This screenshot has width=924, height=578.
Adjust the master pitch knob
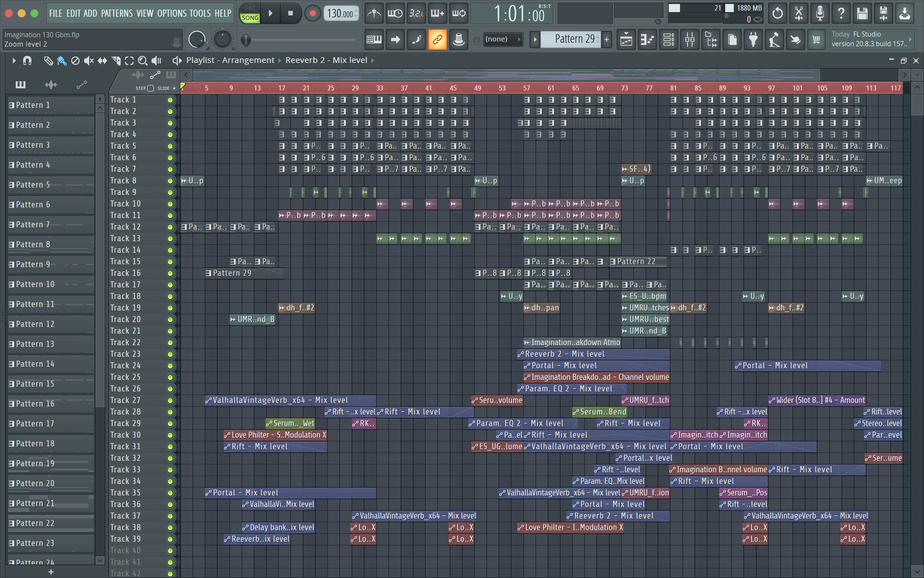click(x=222, y=39)
